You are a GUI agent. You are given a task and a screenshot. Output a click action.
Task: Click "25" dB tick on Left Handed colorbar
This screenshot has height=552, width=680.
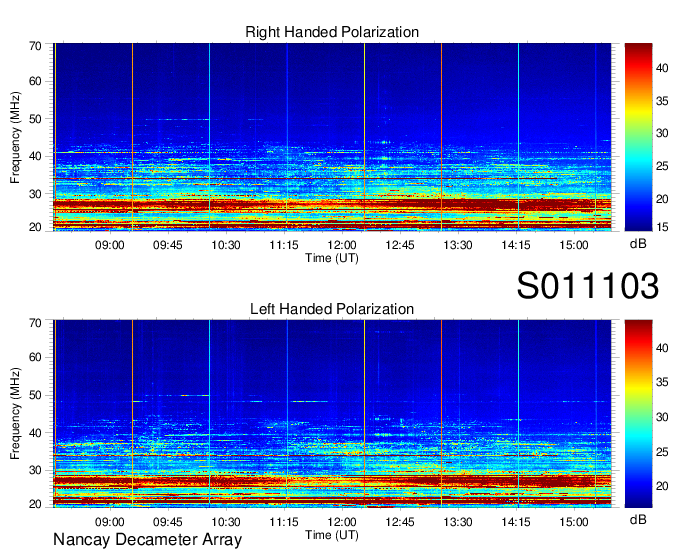(x=662, y=452)
